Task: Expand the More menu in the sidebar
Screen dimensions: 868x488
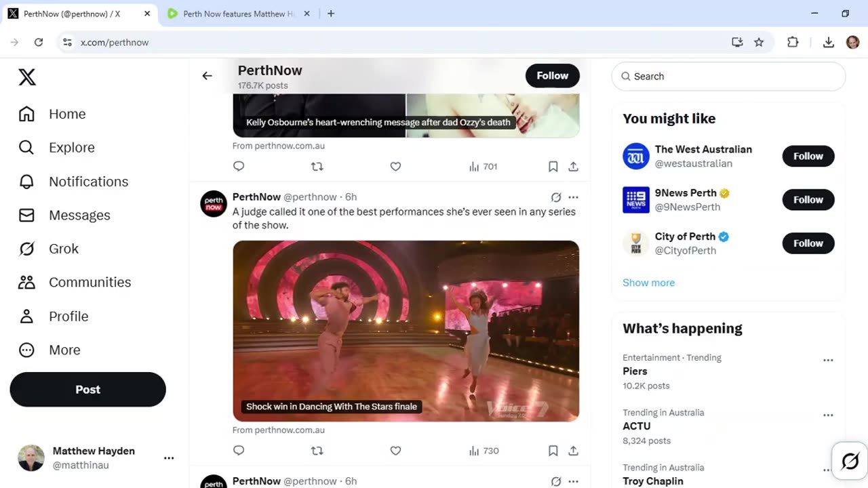Action: [50, 350]
